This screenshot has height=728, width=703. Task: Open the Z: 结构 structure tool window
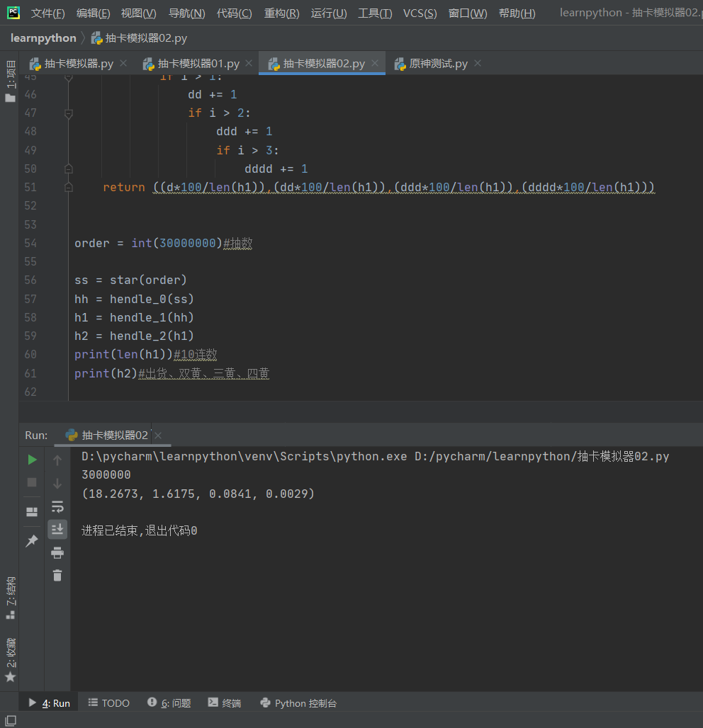click(10, 598)
